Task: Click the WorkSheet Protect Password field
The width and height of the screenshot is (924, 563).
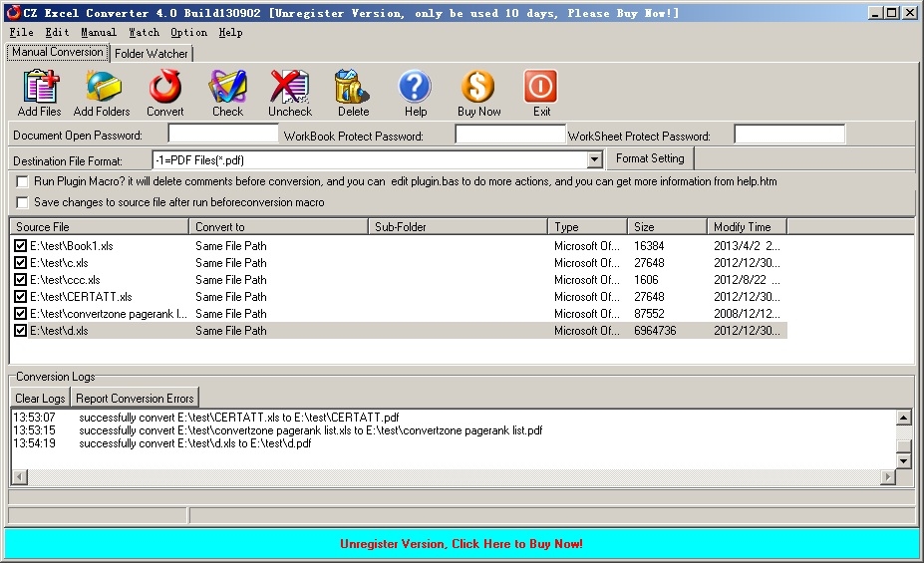Action: [789, 134]
